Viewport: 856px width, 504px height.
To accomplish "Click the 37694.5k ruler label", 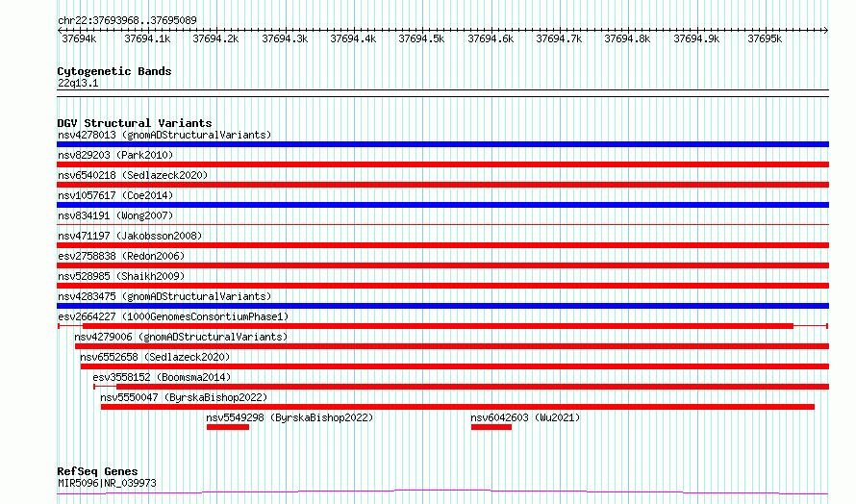I will pos(421,39).
